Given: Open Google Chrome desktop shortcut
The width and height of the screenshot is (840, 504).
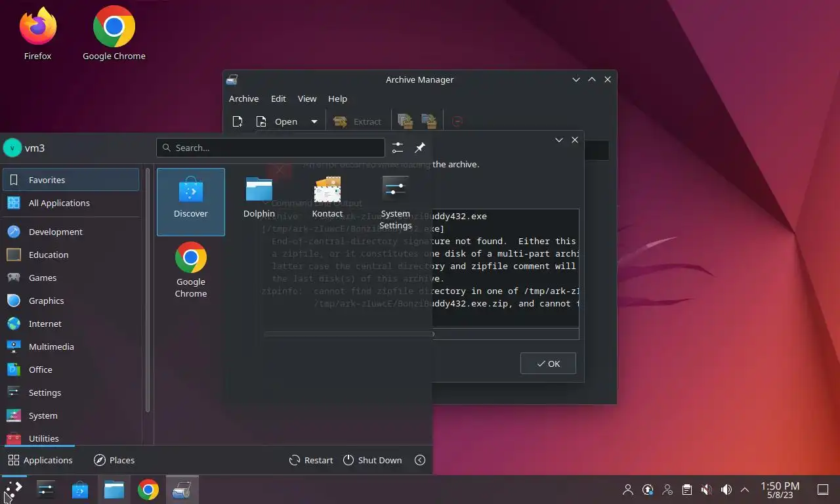Looking at the screenshot, I should click(x=114, y=34).
